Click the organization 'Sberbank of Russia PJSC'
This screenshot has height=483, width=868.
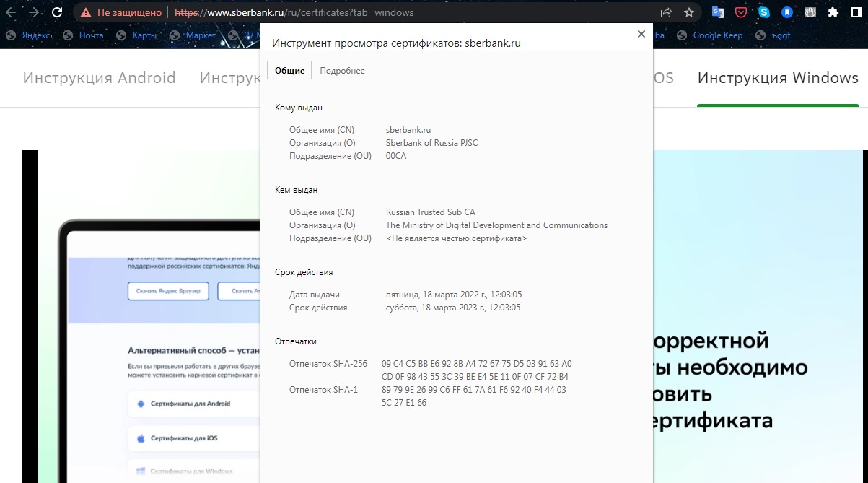[431, 143]
